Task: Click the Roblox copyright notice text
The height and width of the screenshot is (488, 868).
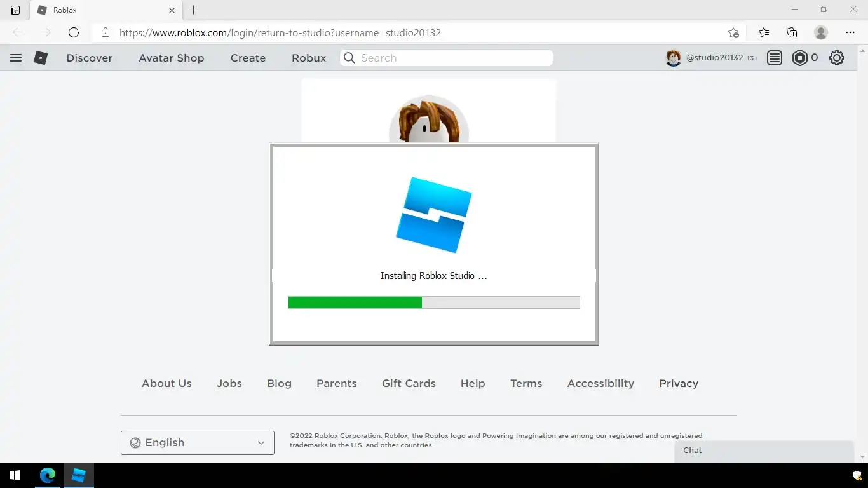Action: click(496, 440)
